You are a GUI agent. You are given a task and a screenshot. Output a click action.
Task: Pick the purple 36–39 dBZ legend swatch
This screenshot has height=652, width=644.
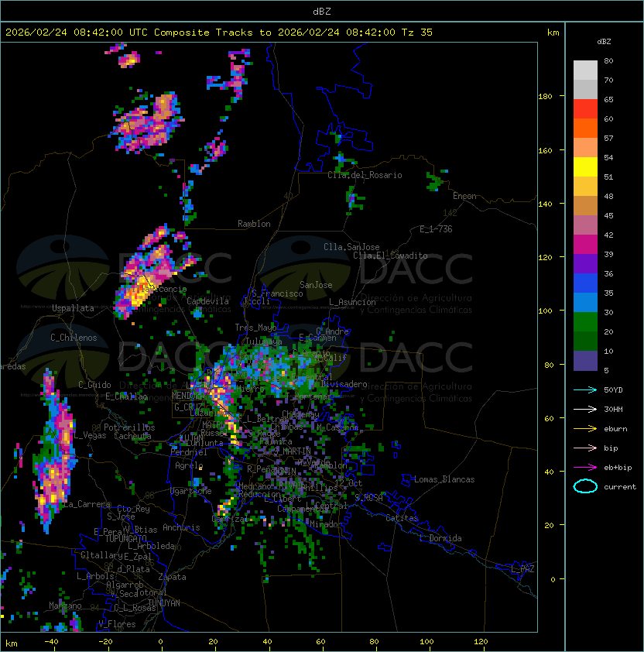(585, 264)
